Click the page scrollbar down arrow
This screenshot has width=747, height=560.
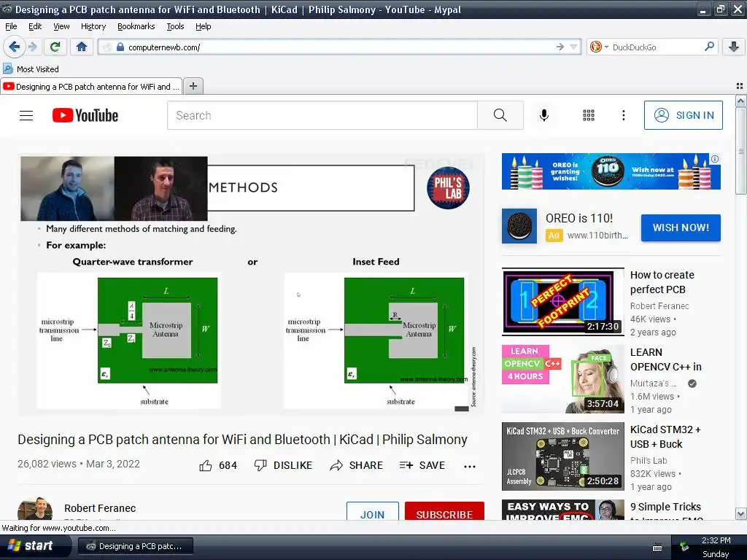click(x=740, y=514)
